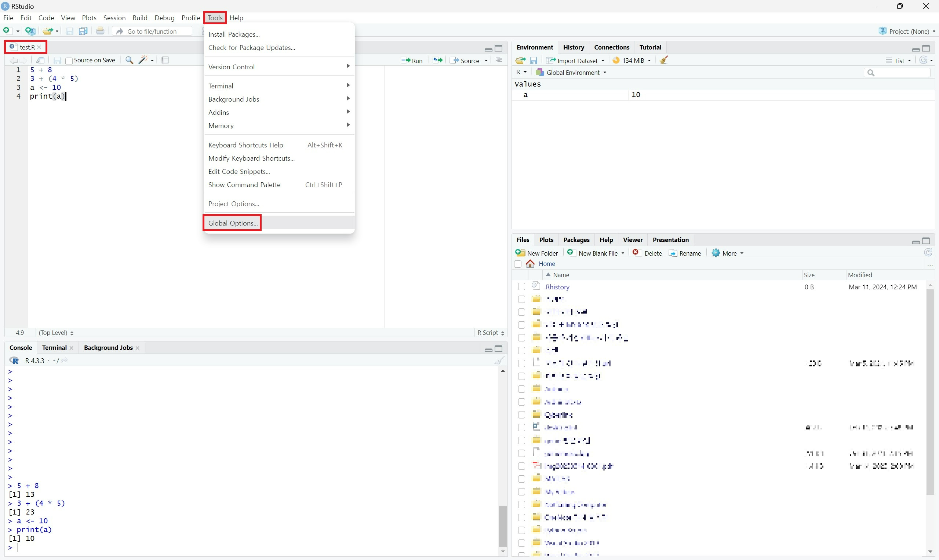
Task: Click the create a project icon
Action: 30,31
